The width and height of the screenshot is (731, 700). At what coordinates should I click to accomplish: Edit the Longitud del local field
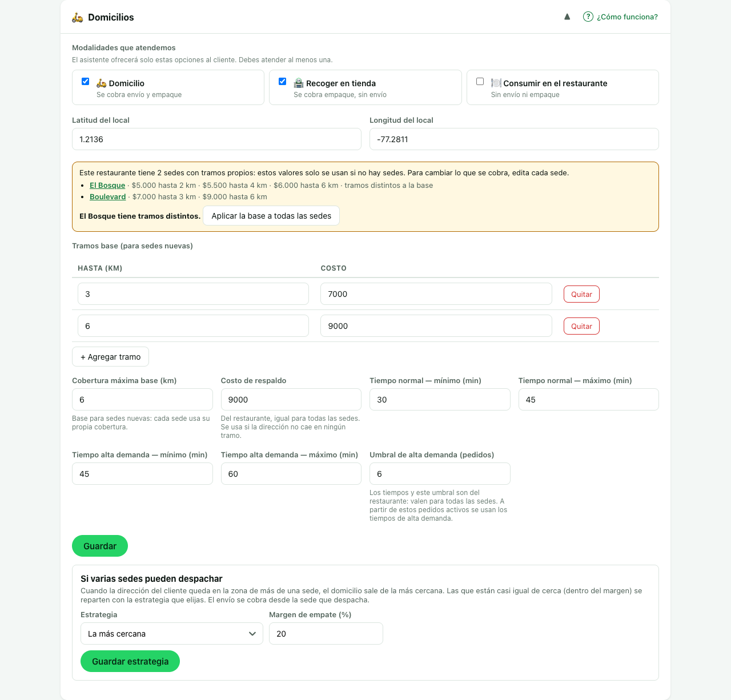tap(514, 139)
